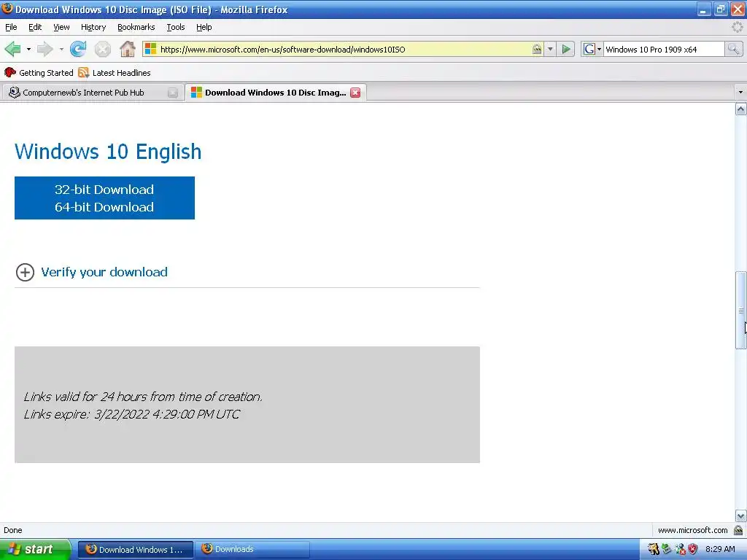747x560 pixels.
Task: Open the address bar URL history dropdown
Action: pos(550,49)
